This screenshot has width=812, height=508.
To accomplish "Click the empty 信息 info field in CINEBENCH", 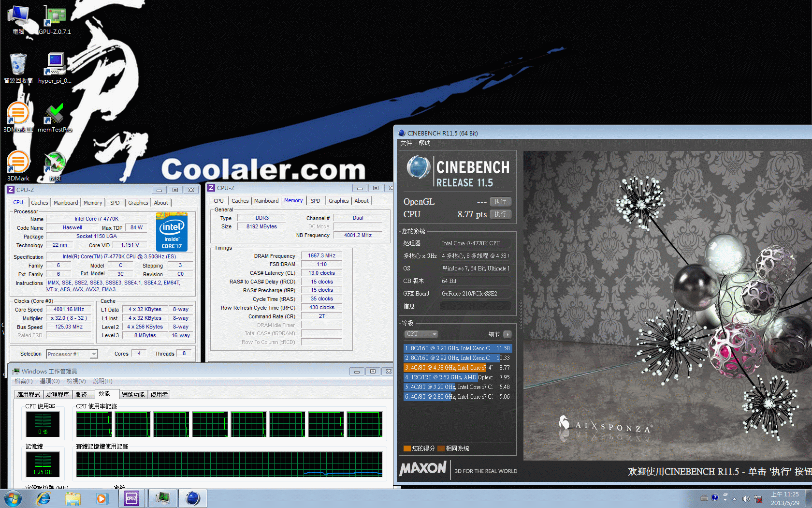I will coord(475,306).
